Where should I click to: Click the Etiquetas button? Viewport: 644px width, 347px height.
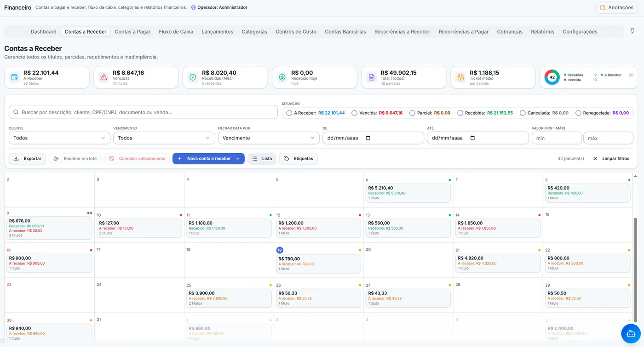[x=298, y=159]
